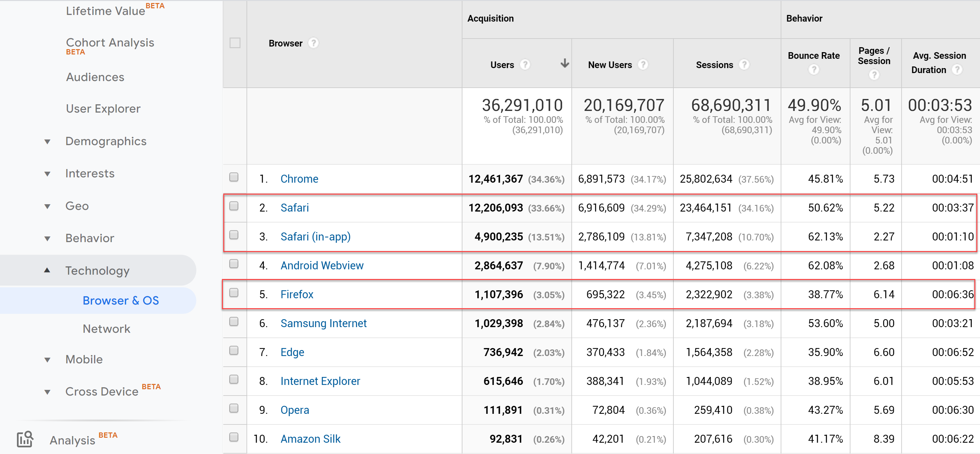Screen dimensions: 980x454
Task: Open the Edge browser link
Action: pos(292,352)
